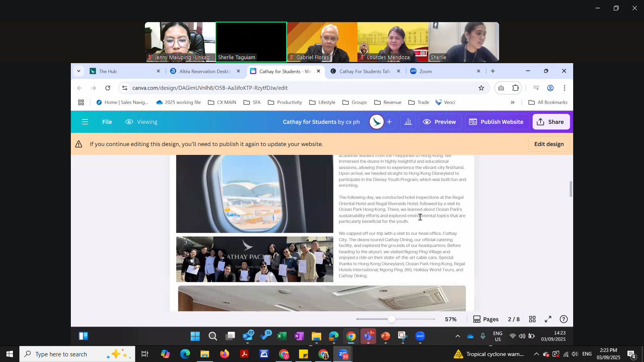Image resolution: width=644 pixels, height=362 pixels.
Task: Expand hidden bookmarks with the chevron
Action: click(512, 103)
